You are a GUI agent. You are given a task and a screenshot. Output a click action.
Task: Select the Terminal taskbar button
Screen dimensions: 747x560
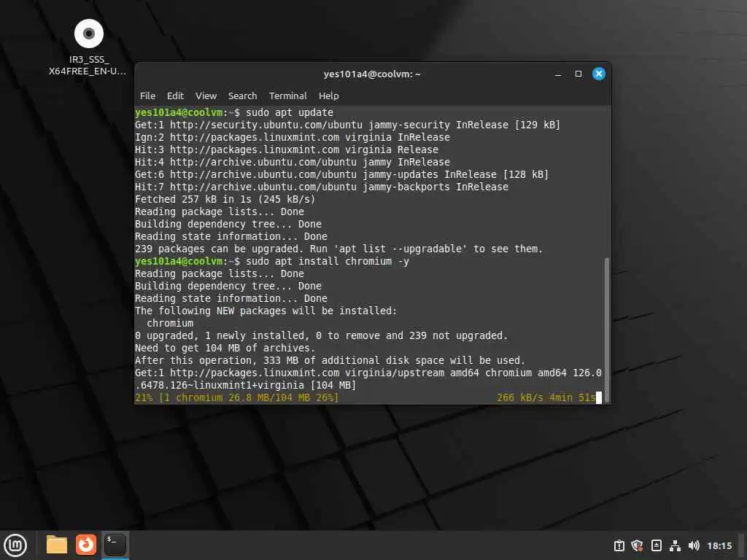pyautogui.click(x=115, y=545)
